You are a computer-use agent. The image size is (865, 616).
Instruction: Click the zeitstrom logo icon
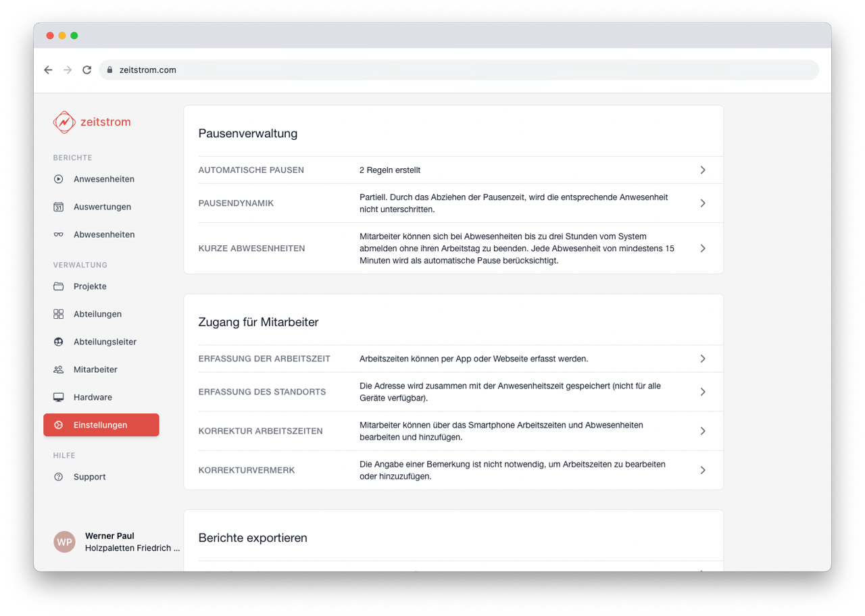tap(64, 122)
